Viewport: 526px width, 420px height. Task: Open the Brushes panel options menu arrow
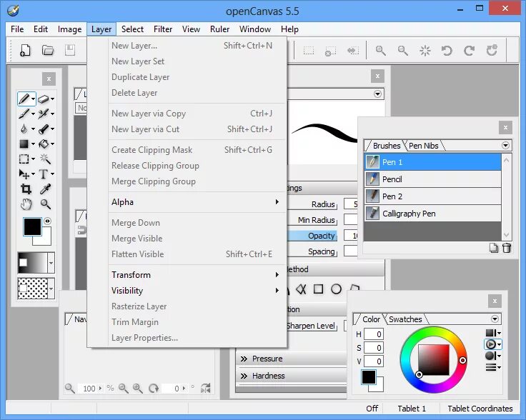[x=505, y=146]
